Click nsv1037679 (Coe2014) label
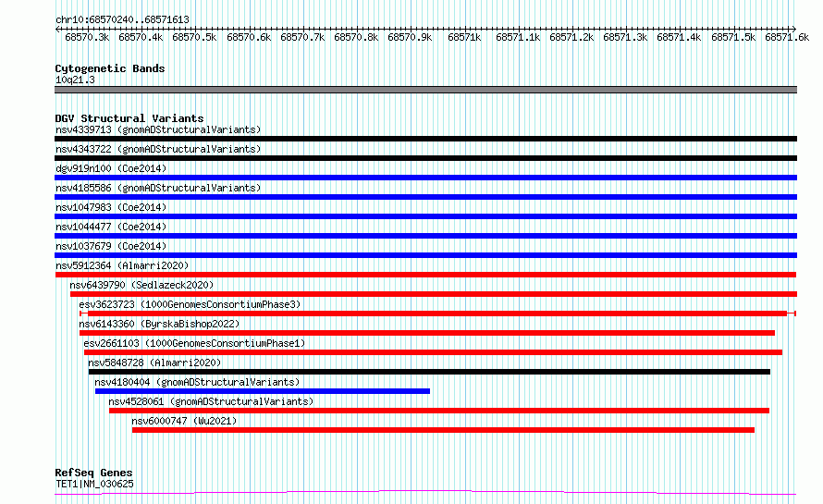 coord(111,246)
